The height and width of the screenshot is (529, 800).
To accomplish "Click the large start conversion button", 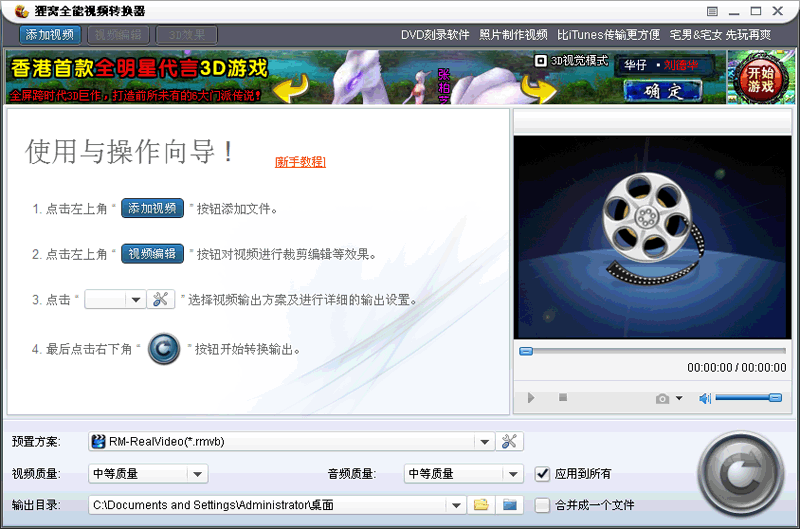I will coord(741,473).
